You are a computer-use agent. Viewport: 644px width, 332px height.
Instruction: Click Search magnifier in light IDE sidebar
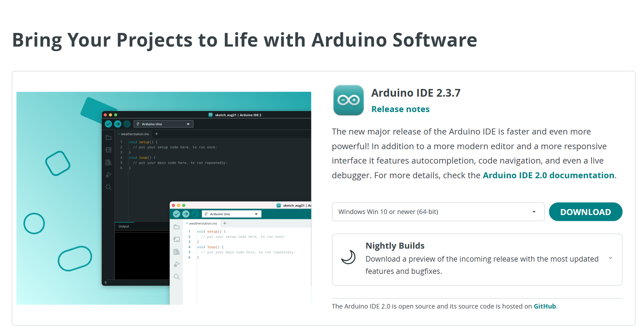coord(177,277)
